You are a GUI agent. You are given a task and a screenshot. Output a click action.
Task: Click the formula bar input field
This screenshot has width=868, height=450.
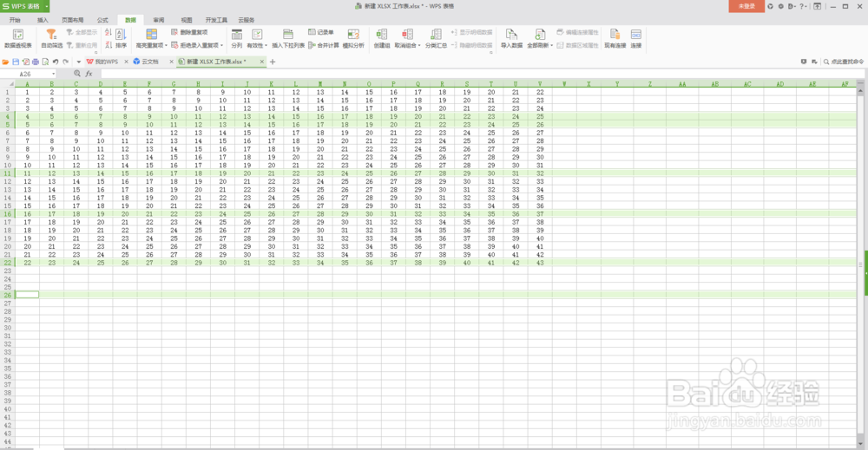[x=482, y=74]
